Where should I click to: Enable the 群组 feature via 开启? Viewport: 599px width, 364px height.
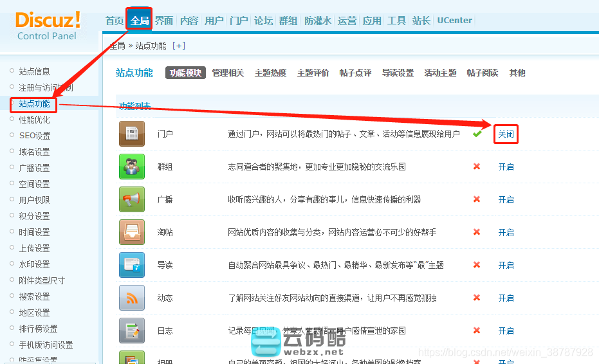click(x=506, y=167)
